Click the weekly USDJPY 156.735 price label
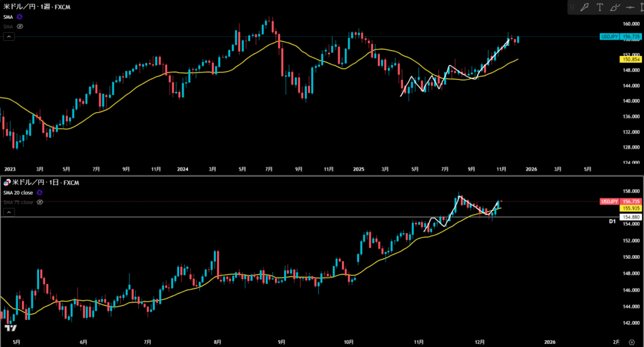This screenshot has width=644, height=347. pos(619,37)
